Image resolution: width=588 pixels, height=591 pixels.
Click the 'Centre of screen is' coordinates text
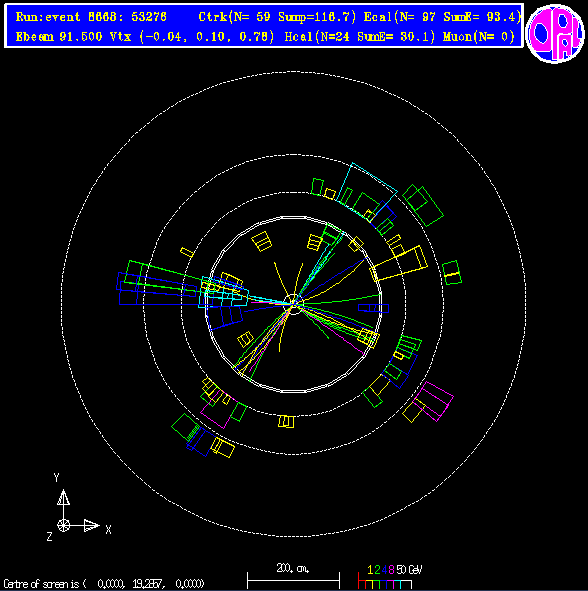[x=104, y=583]
